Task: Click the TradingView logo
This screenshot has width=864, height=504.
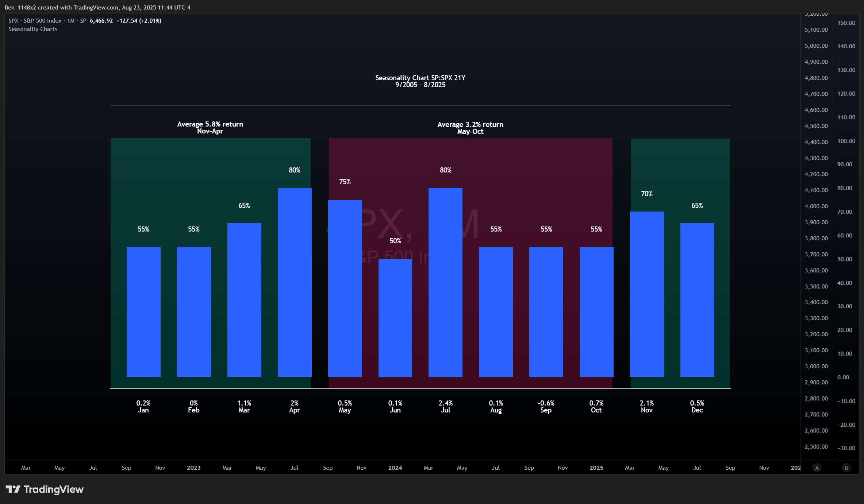Action: tap(45, 489)
